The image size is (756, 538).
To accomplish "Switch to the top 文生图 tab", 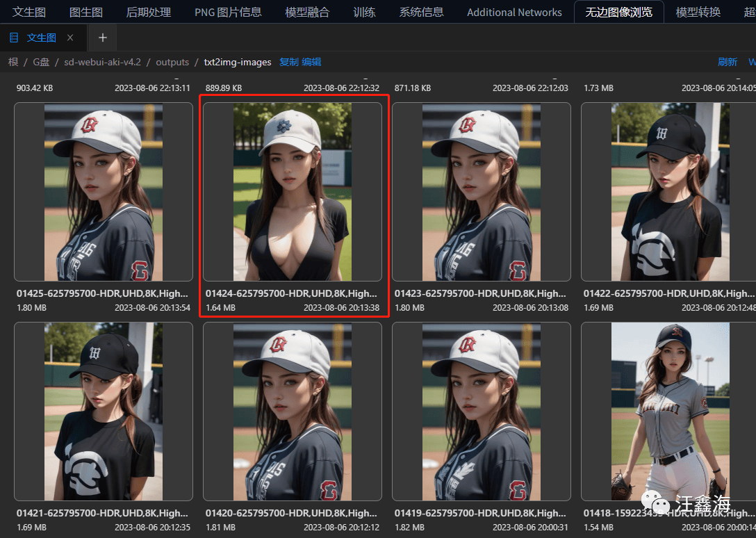I will (29, 12).
